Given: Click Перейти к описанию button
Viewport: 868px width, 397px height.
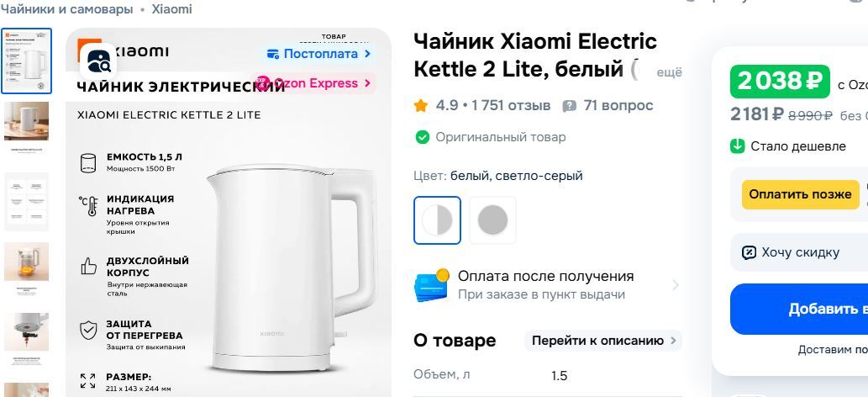Looking at the screenshot, I should (x=603, y=341).
